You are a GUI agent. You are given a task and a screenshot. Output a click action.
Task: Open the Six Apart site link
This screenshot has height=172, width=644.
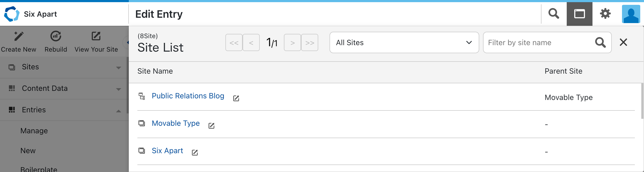[x=167, y=151]
